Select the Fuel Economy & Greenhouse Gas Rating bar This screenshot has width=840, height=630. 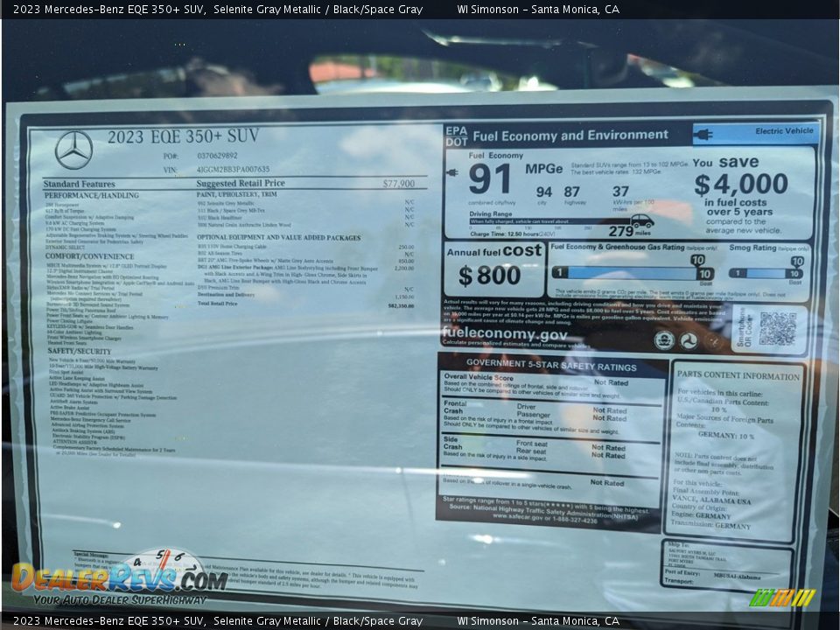(x=633, y=273)
